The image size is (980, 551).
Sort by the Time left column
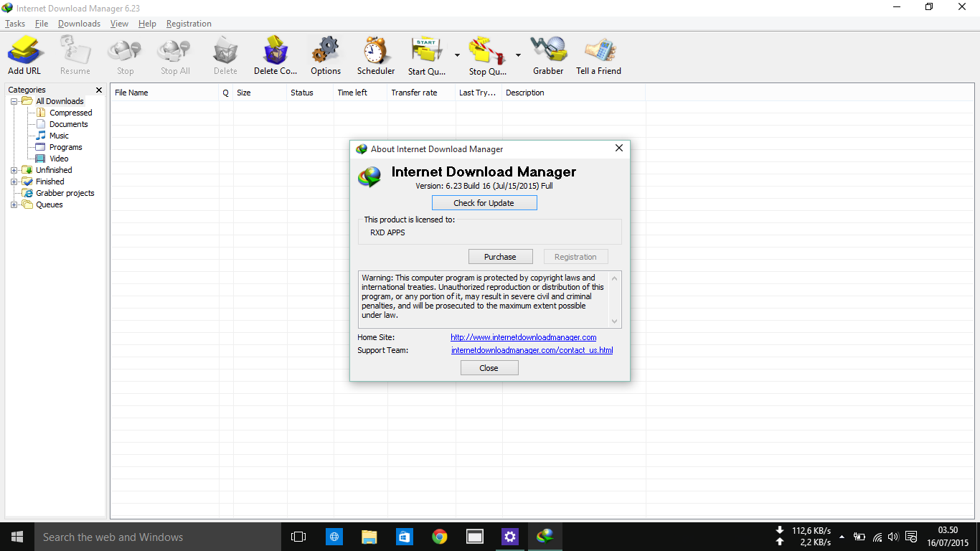pos(361,93)
